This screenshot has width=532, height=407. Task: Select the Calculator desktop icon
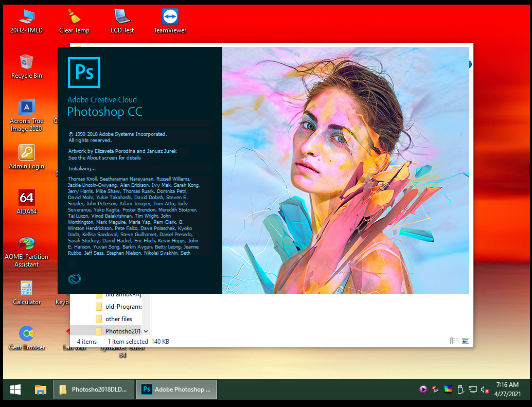(26, 293)
